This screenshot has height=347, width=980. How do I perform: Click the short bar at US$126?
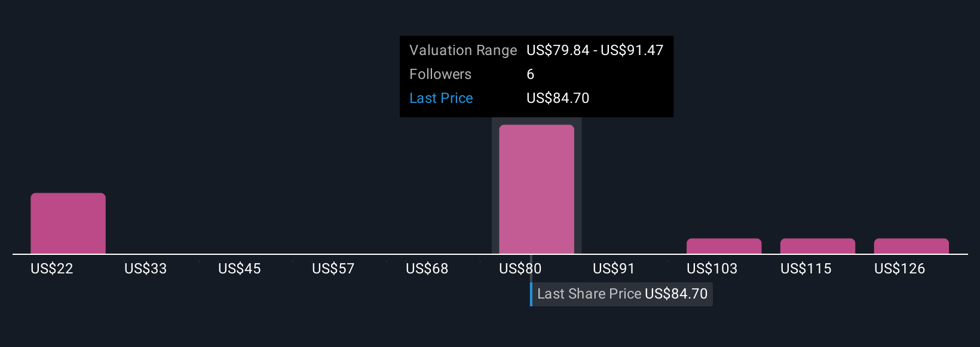(911, 246)
